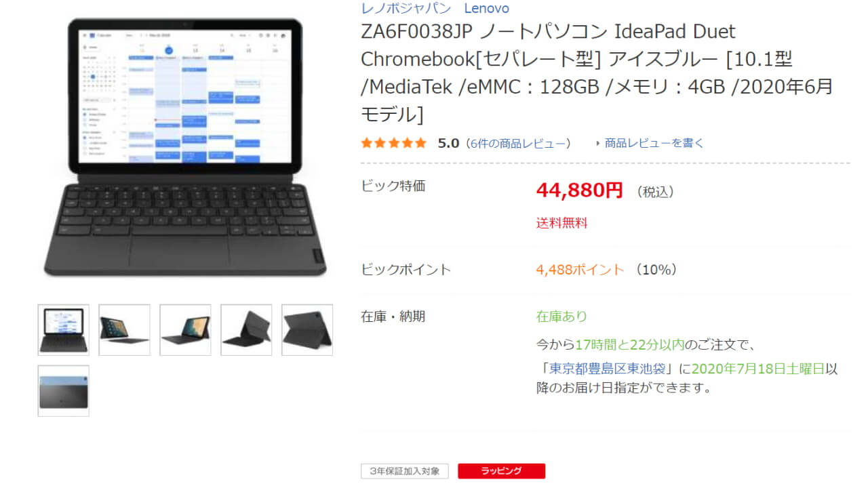Open the レノボジャパン brand link
The image size is (868, 488).
[406, 9]
